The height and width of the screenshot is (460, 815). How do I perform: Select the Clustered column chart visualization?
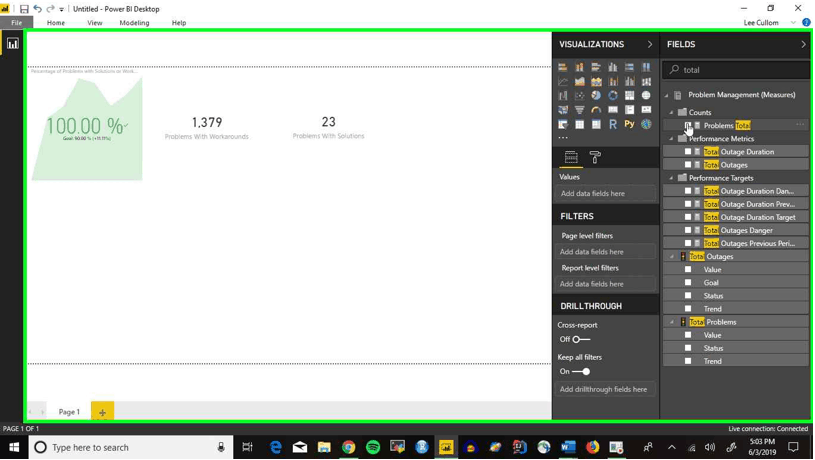pos(613,67)
